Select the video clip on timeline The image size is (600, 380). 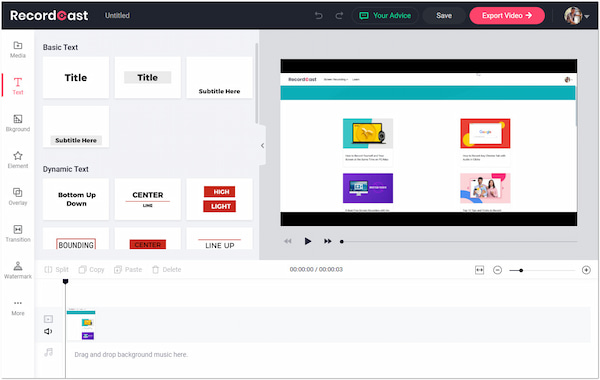pyautogui.click(x=81, y=325)
